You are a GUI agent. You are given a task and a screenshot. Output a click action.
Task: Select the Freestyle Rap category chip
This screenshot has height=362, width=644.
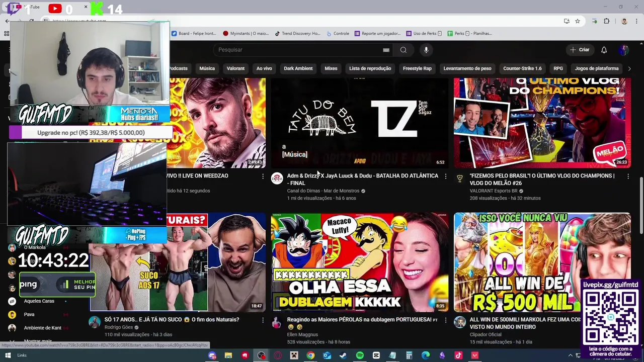click(x=417, y=68)
